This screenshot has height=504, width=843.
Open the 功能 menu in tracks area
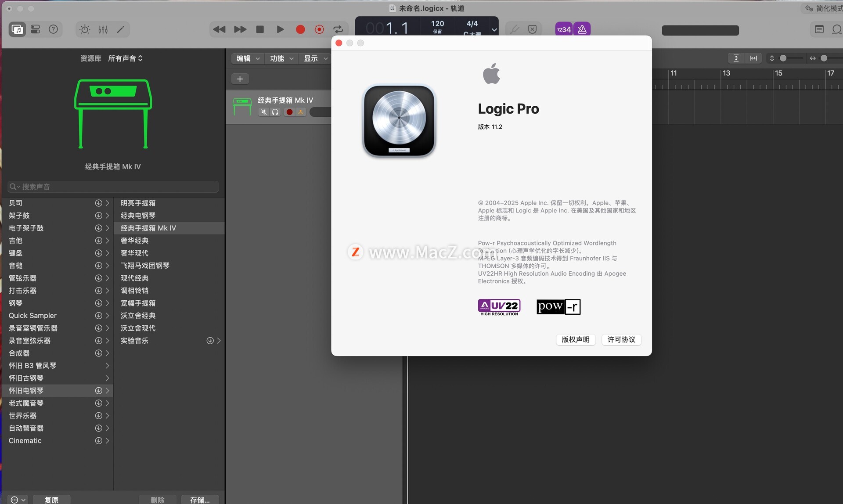coord(281,58)
